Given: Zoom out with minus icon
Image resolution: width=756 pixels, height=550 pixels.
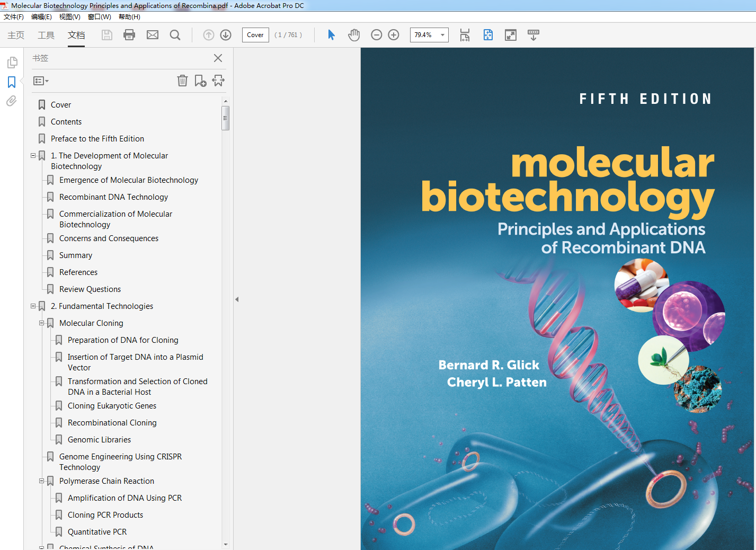Looking at the screenshot, I should pyautogui.click(x=377, y=35).
